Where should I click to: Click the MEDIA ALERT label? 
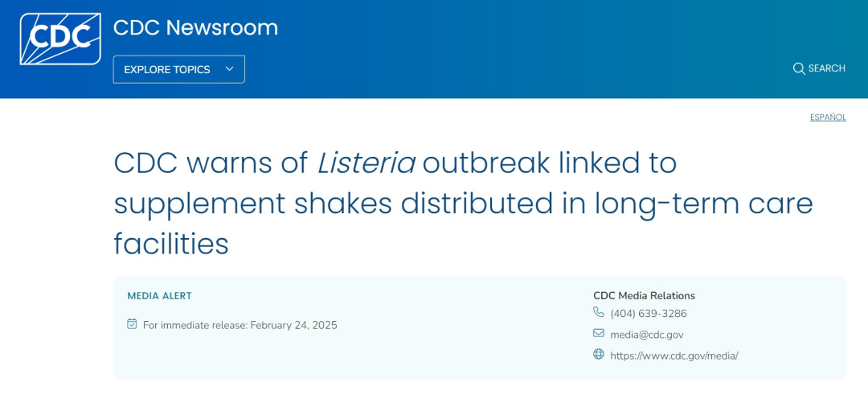pos(160,296)
